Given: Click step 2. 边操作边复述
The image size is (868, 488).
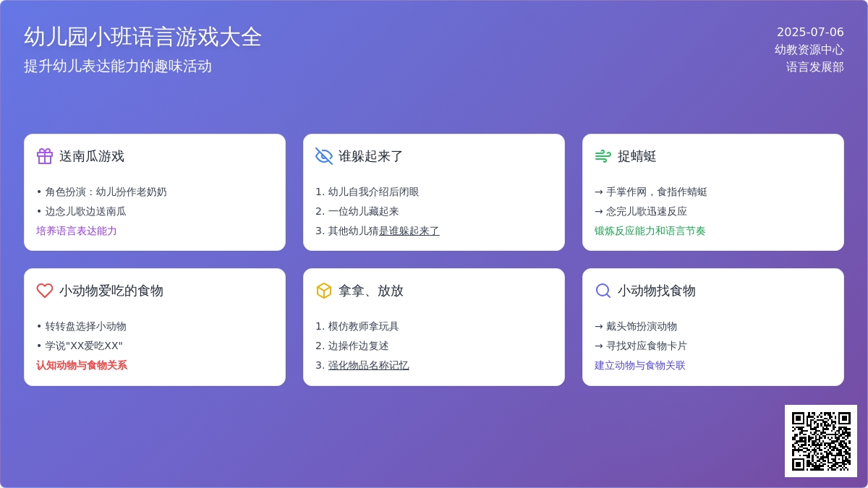Looking at the screenshot, I should pyautogui.click(x=352, y=346).
